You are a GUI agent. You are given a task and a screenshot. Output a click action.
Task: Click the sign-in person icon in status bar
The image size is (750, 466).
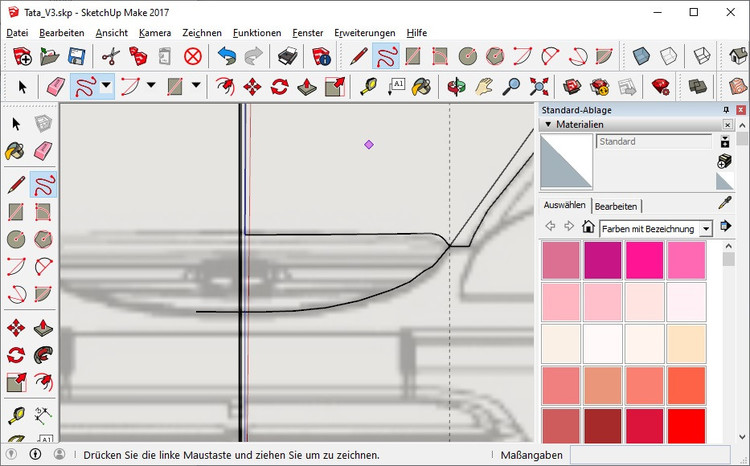[x=59, y=454]
